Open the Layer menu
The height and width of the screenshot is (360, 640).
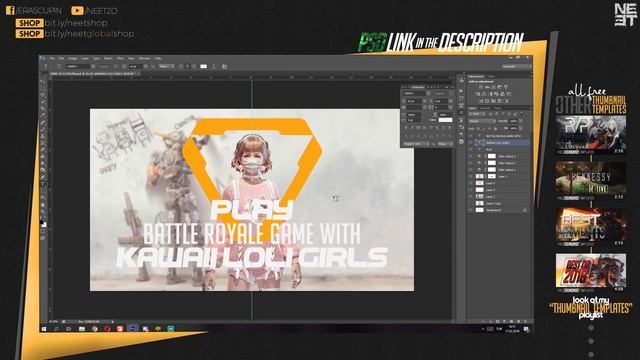84,58
